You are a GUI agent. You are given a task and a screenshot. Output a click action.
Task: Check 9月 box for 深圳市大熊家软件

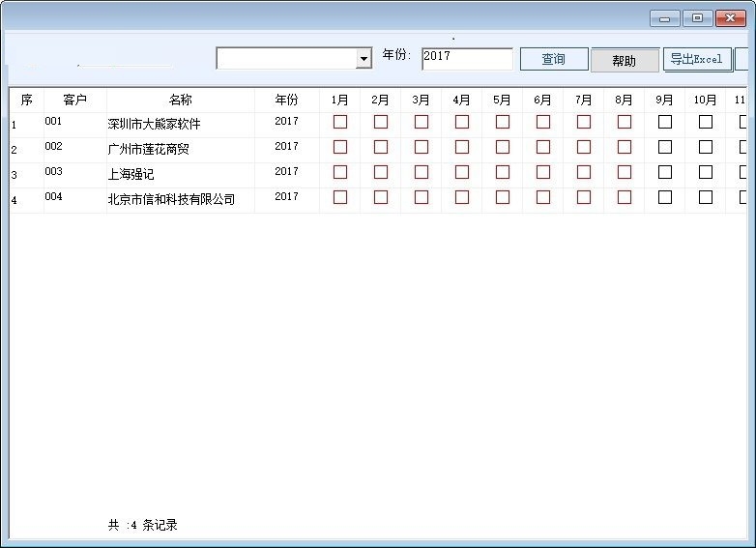(x=665, y=122)
